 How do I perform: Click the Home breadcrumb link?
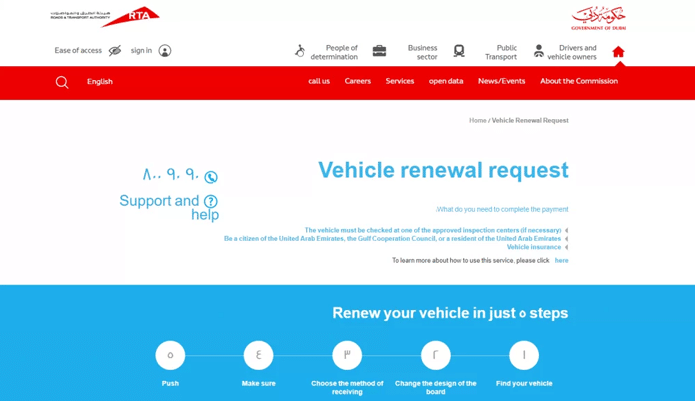click(x=477, y=121)
